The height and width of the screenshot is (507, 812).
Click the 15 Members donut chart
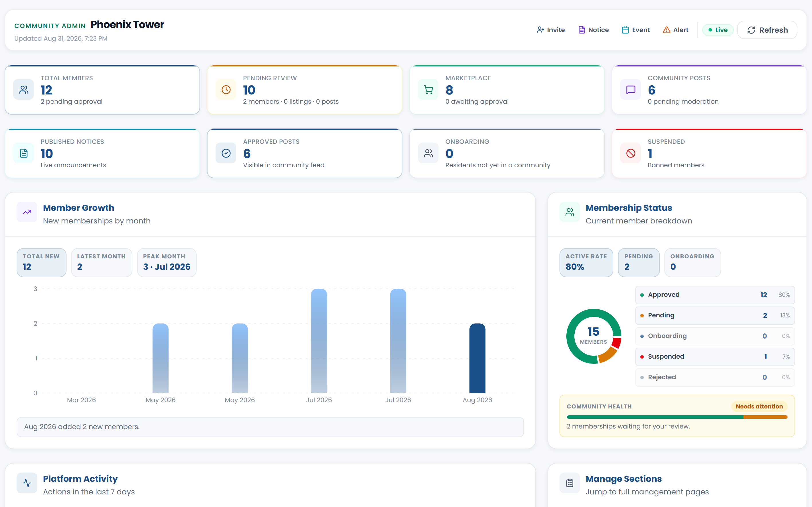tap(594, 336)
